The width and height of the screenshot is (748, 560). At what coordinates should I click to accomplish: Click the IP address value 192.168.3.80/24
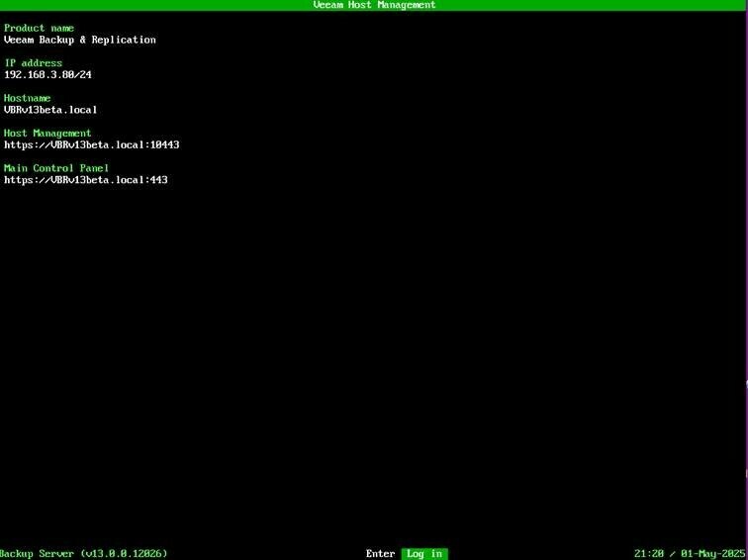pyautogui.click(x=47, y=74)
